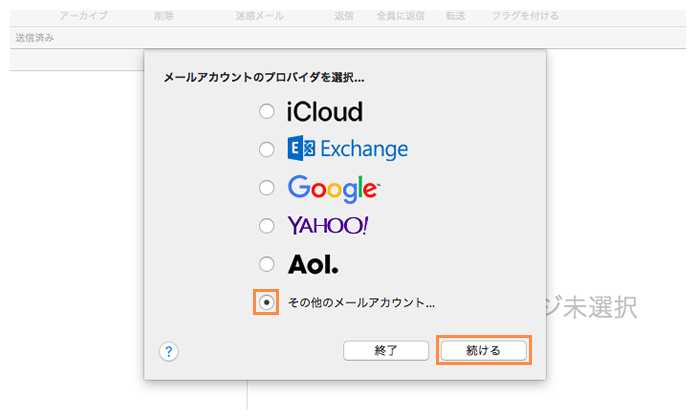The height and width of the screenshot is (420, 696).
Task: Open the 送信済み mailbox in favorites bar
Action: pos(35,38)
